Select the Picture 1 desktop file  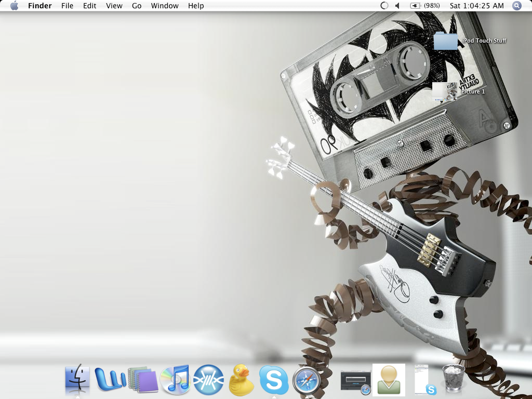(445, 91)
